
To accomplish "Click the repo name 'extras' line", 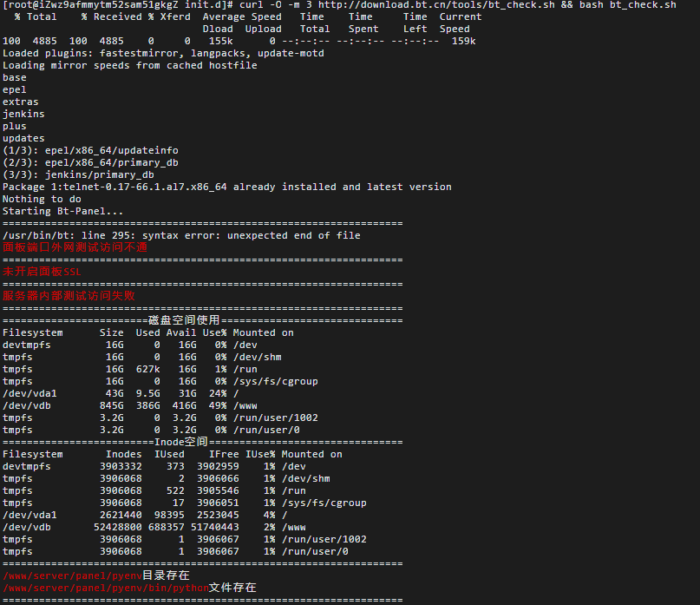I will coord(21,102).
